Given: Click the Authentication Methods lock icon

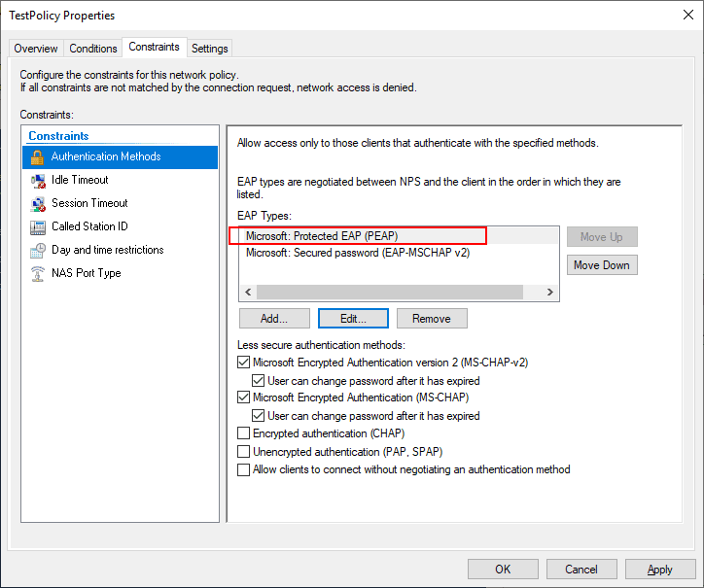Looking at the screenshot, I should click(38, 156).
